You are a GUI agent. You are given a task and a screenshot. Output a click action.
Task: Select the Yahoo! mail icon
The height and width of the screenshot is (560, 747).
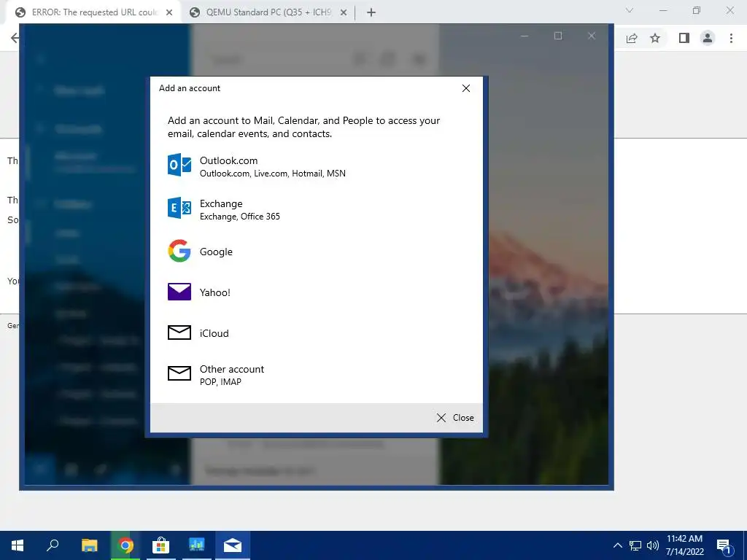pyautogui.click(x=179, y=292)
